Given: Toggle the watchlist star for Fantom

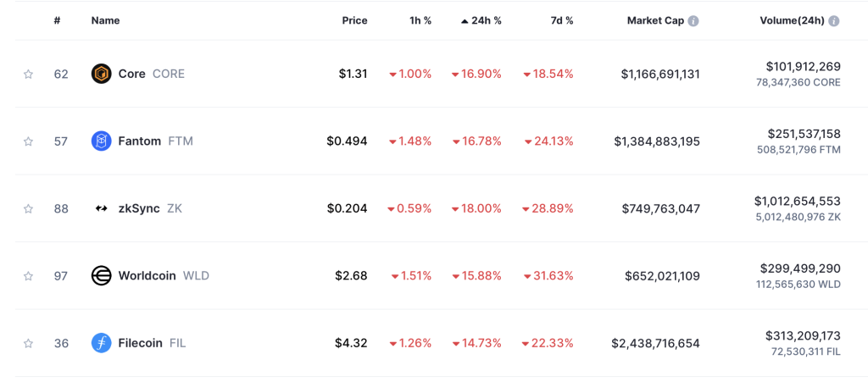Looking at the screenshot, I should [28, 141].
